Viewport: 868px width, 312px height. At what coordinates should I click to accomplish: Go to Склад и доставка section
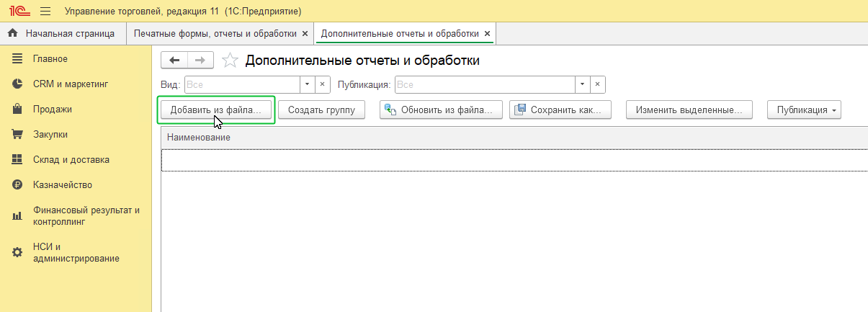(x=71, y=160)
